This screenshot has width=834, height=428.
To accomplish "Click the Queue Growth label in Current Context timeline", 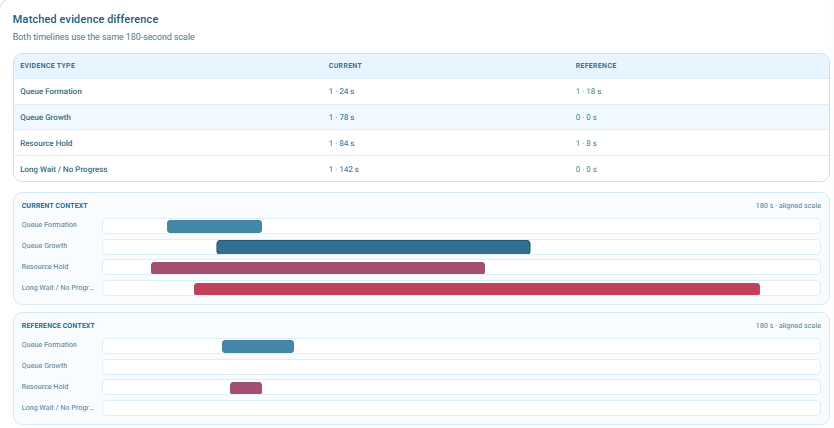I will click(45, 246).
